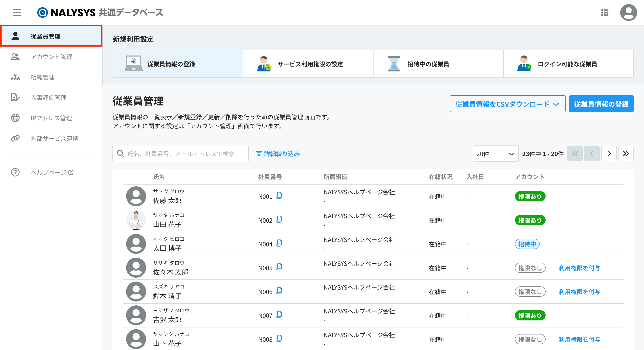Expand the CSVダウンロード dropdown button
The width and height of the screenshot is (644, 350).
[x=507, y=104]
